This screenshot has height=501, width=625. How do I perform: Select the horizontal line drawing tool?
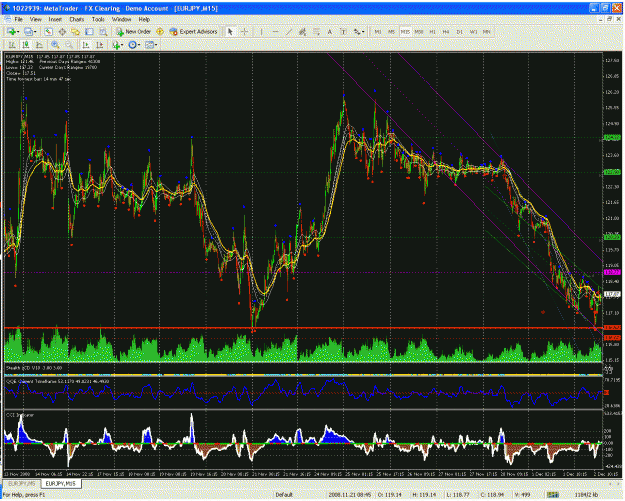coord(275,32)
